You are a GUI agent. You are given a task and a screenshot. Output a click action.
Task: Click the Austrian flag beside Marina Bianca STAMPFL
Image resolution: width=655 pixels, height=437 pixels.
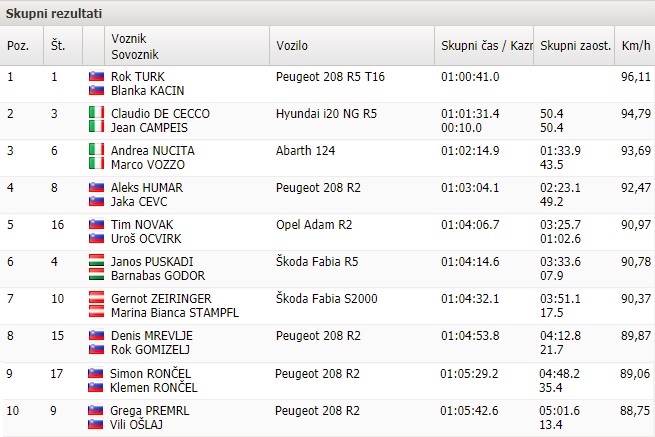(96, 312)
